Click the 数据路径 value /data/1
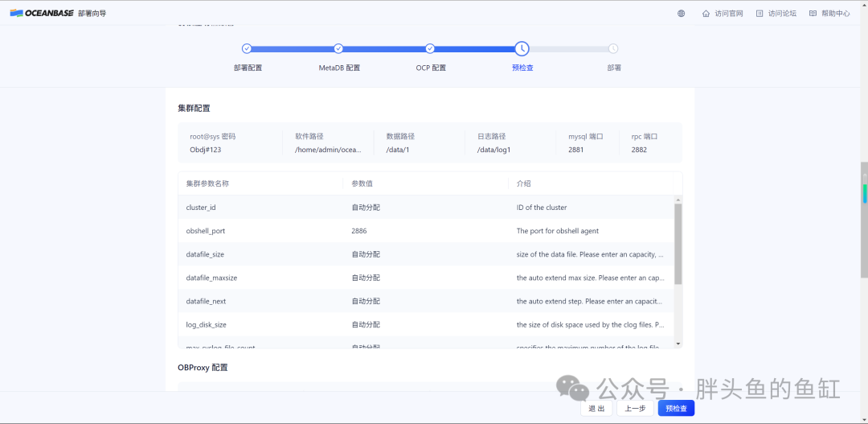 pos(397,149)
